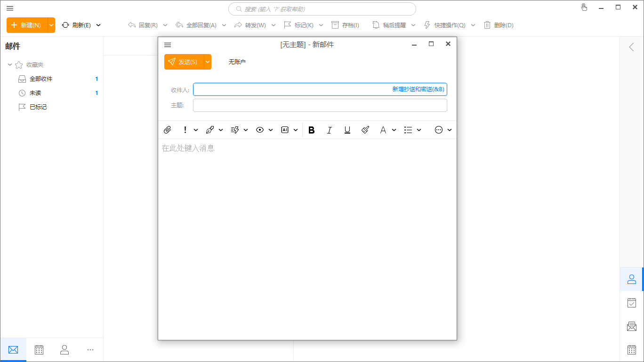The image size is (644, 362).
Task: Open the calendar view in bottom navigation
Action: point(39,350)
